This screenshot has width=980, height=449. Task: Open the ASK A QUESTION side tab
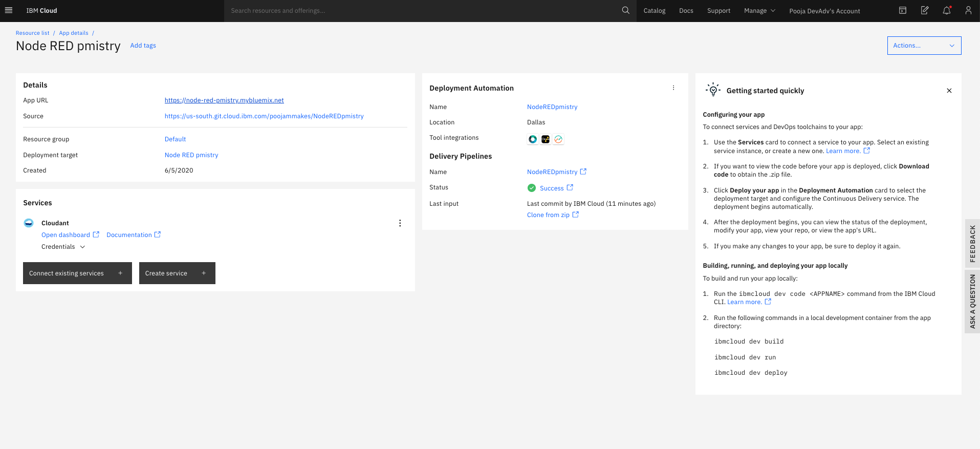click(972, 301)
